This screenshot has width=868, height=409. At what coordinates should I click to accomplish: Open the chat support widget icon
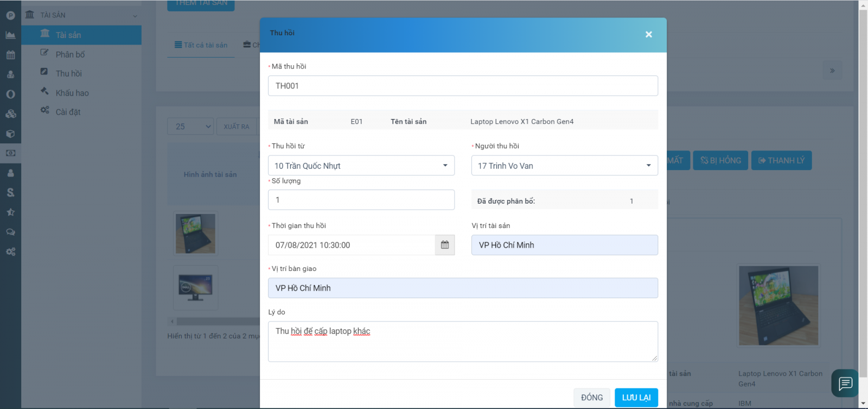coord(845,383)
